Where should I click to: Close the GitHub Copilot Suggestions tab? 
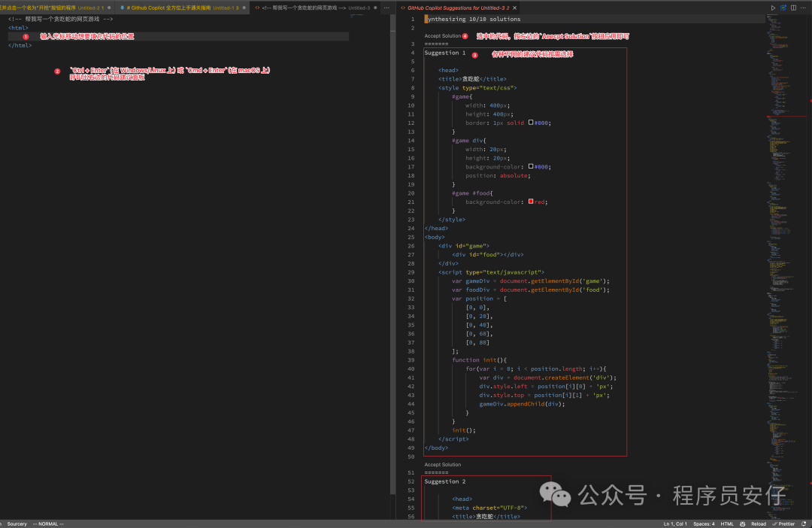[516, 8]
